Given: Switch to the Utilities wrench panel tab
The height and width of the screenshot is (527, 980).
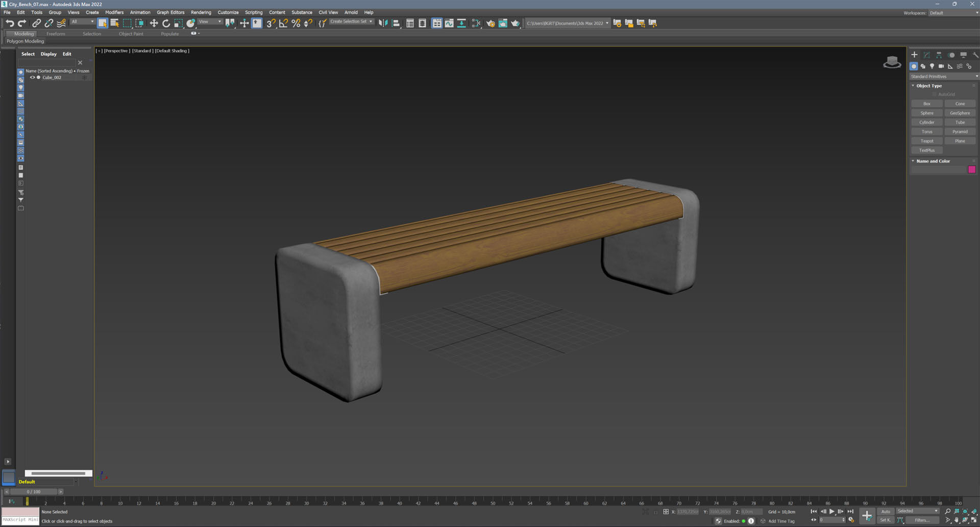Looking at the screenshot, I should coord(975,55).
